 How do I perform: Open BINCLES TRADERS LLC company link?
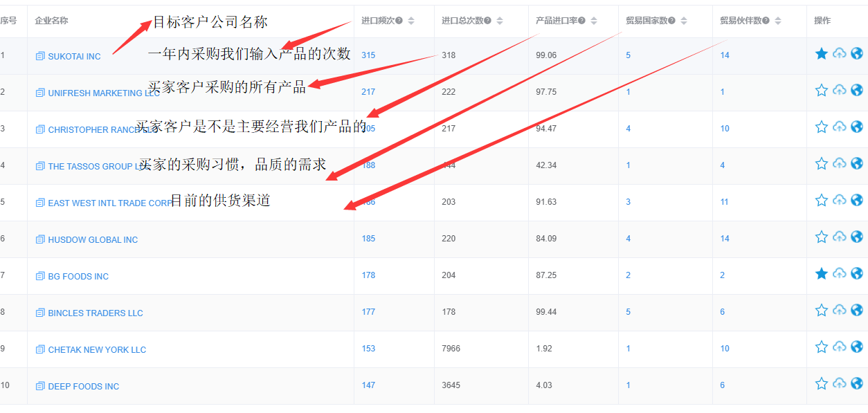pos(96,313)
